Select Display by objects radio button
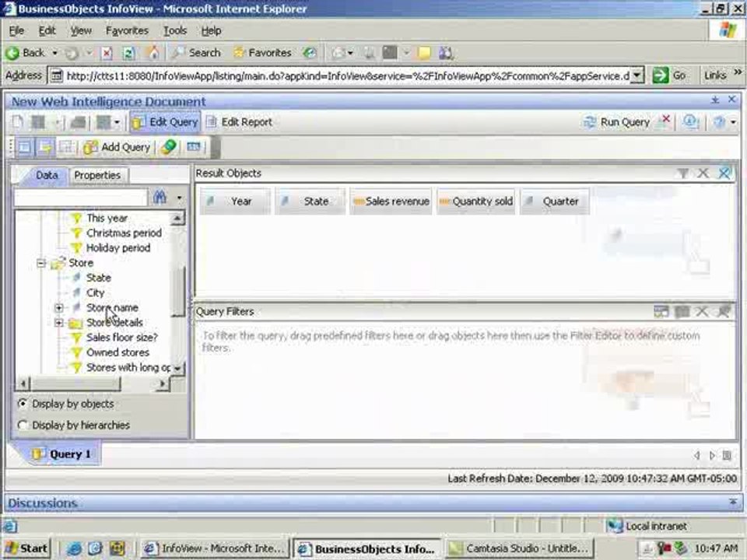Screen dimensions: 747x560 pos(23,404)
